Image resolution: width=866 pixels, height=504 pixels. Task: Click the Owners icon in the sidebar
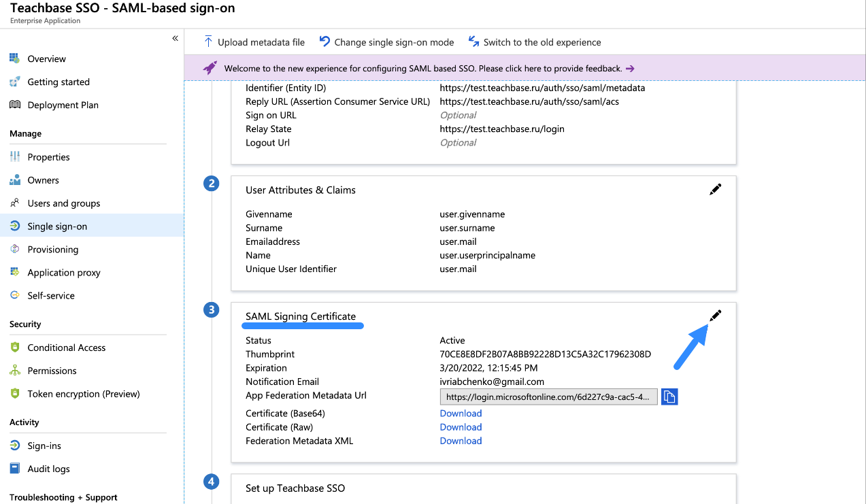[15, 180]
